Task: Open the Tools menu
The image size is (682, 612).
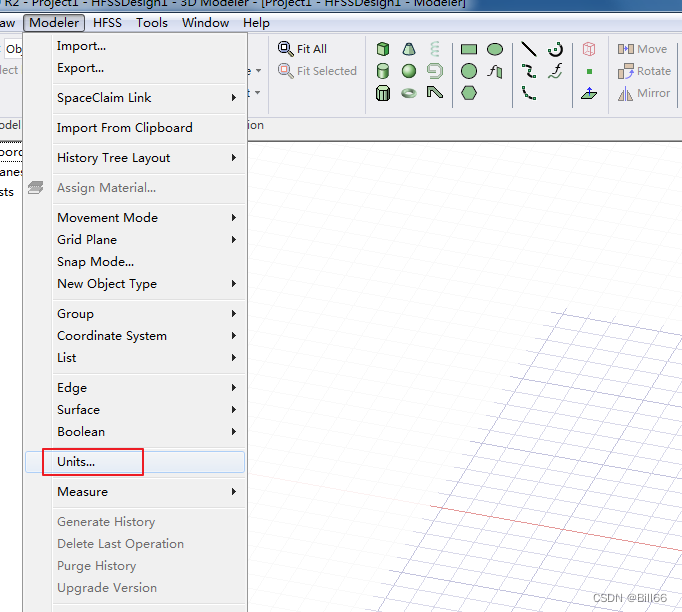Action: point(152,23)
